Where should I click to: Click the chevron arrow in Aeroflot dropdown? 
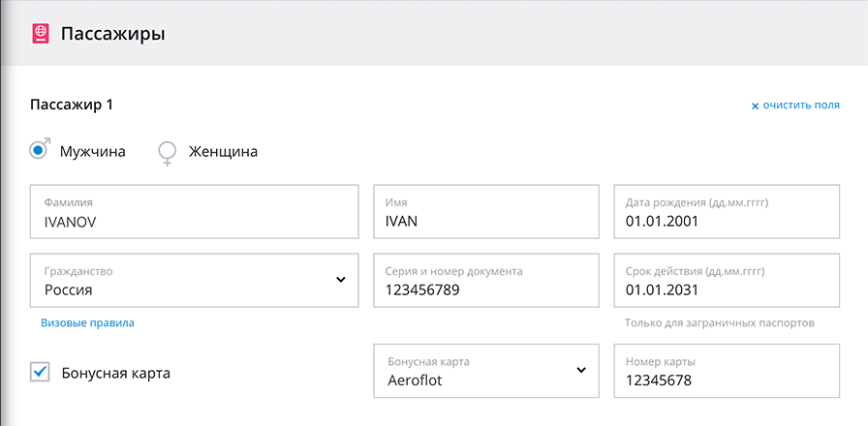pos(581,370)
